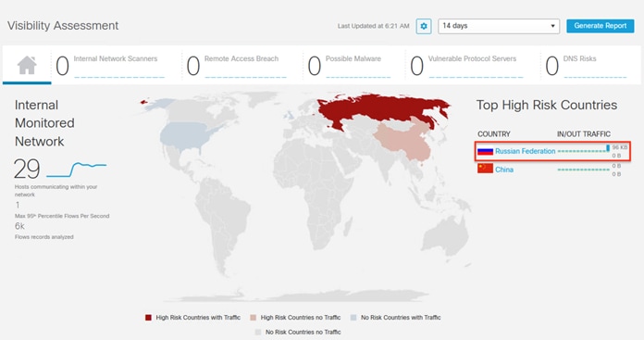This screenshot has height=340, width=644.
Task: Click the hosts trend sparkline chart
Action: [x=77, y=169]
